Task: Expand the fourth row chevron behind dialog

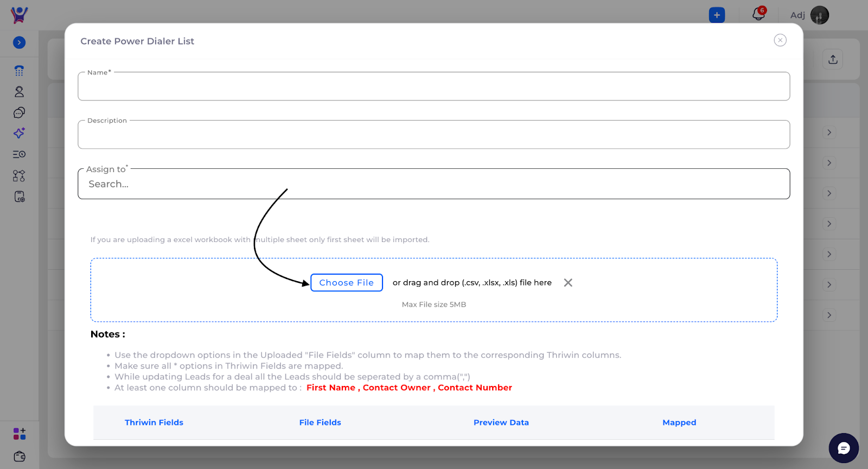Action: [x=829, y=224]
